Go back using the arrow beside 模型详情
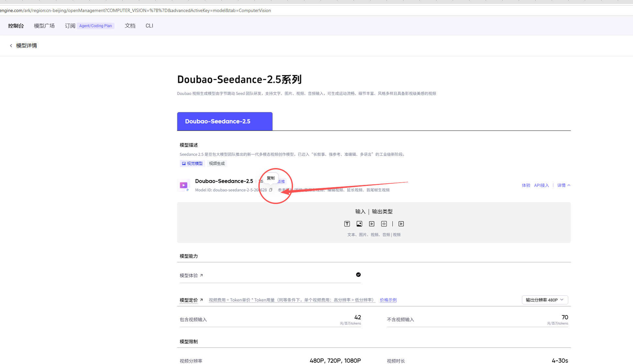The height and width of the screenshot is (364, 633). point(11,46)
